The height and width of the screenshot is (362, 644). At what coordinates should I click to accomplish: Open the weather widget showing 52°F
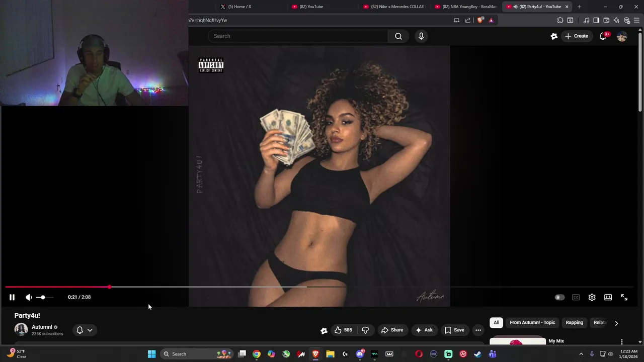tap(16, 354)
